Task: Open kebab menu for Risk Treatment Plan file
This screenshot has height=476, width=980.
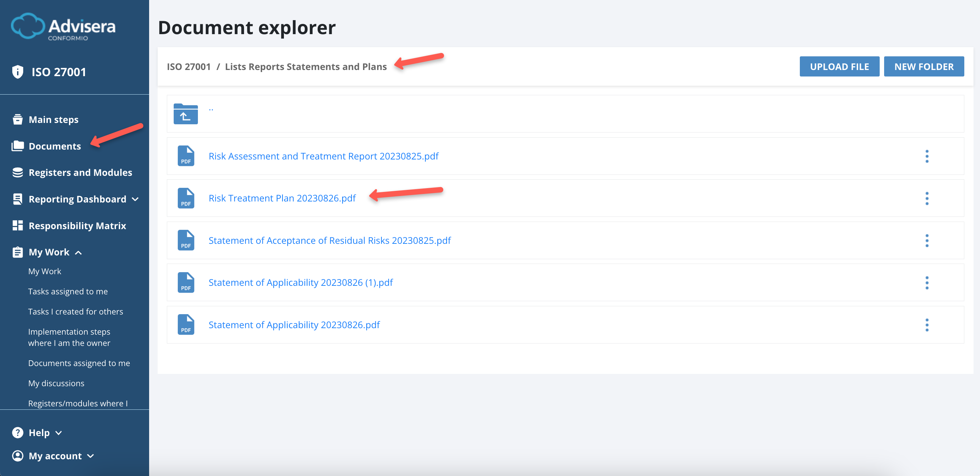Action: [x=927, y=198]
